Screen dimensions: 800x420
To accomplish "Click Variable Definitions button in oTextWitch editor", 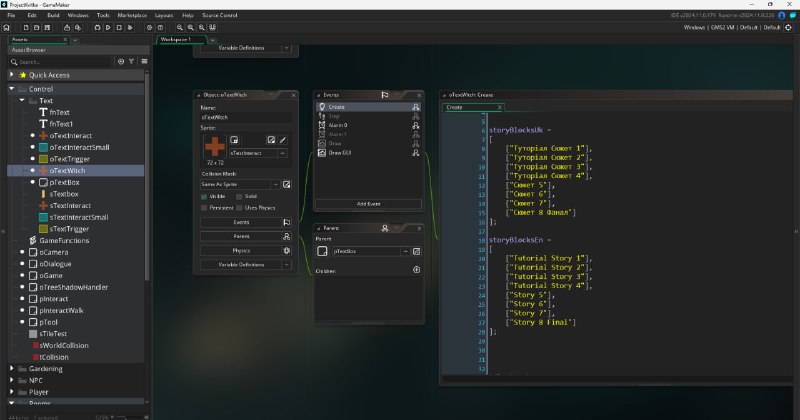I will tap(241, 264).
